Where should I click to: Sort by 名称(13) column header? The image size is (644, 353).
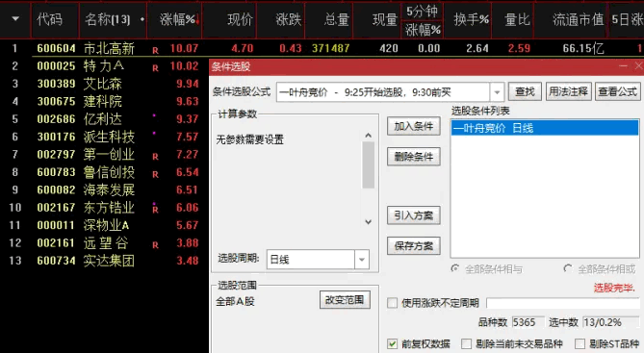108,19
